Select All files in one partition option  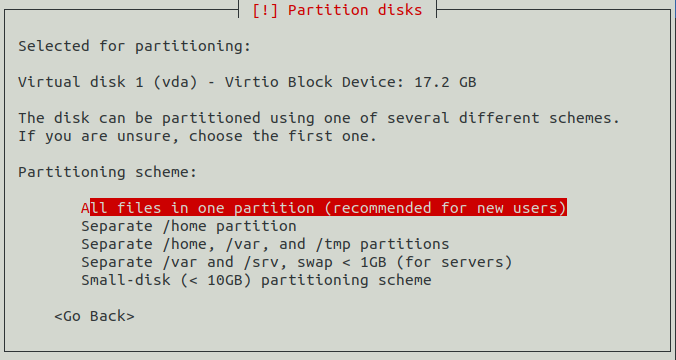324,208
